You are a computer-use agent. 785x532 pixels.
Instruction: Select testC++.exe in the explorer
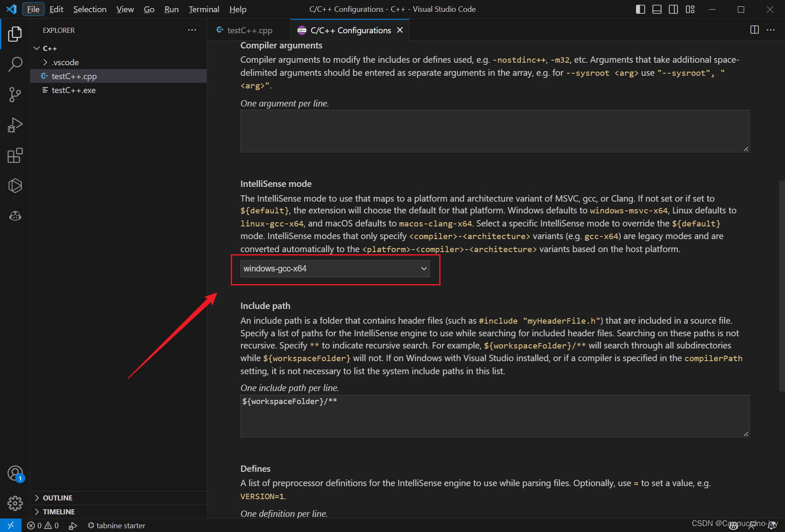[x=119, y=90]
